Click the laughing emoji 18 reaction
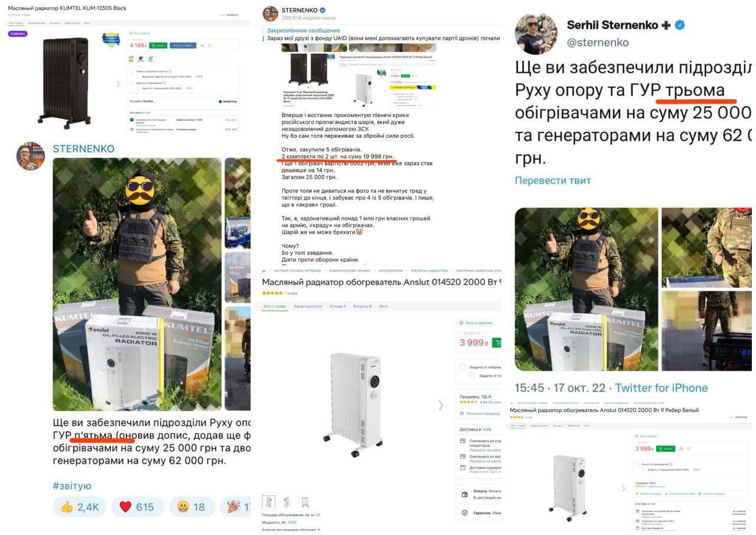 pyautogui.click(x=191, y=507)
